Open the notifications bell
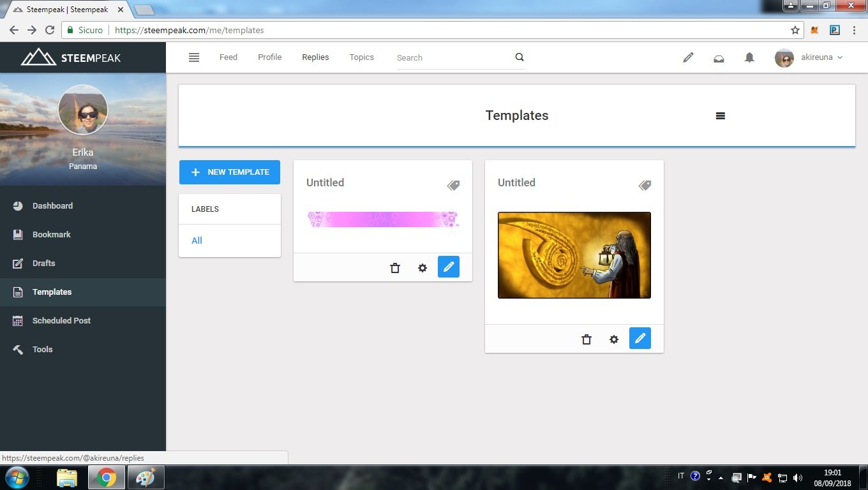Image resolution: width=868 pixels, height=490 pixels. click(749, 57)
